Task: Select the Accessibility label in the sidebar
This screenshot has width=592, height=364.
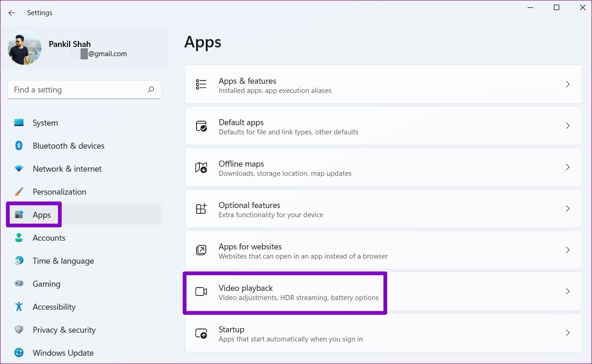Action: tap(54, 307)
